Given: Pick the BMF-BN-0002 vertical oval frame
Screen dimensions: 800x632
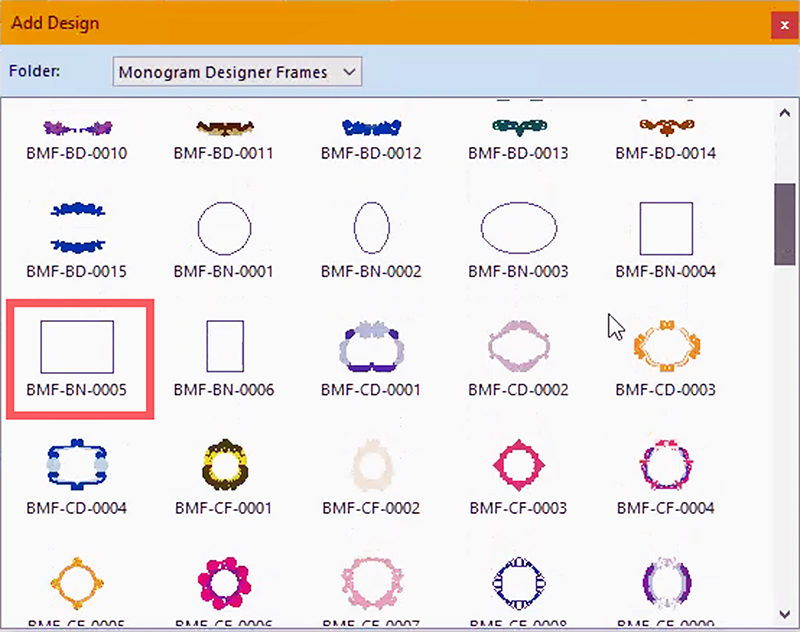Looking at the screenshot, I should coord(371,229).
